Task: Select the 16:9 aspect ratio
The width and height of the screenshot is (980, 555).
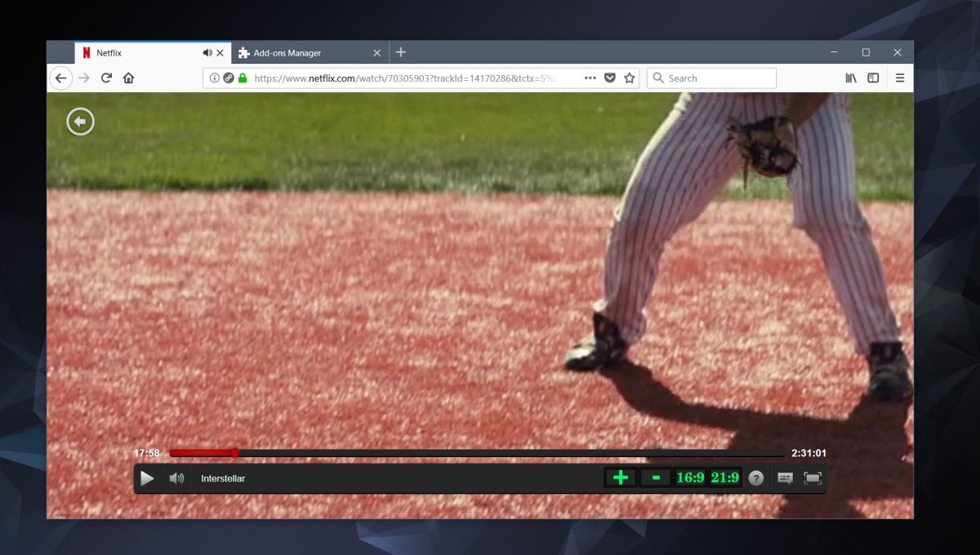Action: click(690, 477)
